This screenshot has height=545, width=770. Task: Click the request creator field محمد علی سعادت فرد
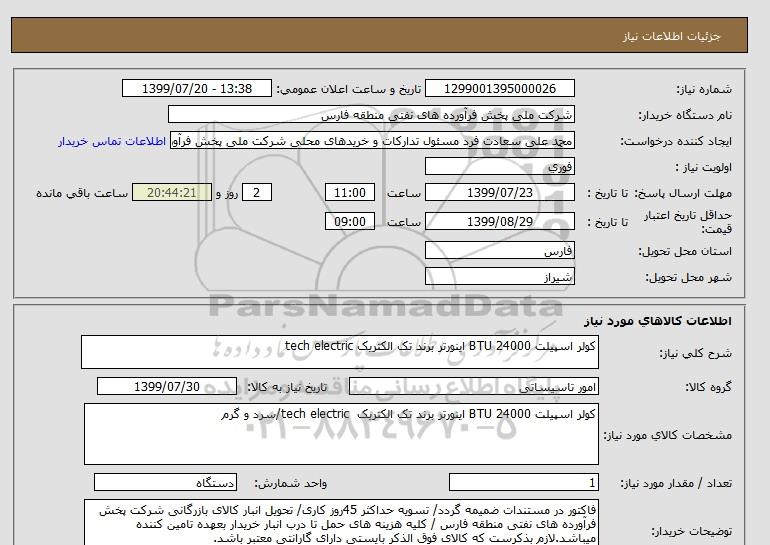pos(372,141)
